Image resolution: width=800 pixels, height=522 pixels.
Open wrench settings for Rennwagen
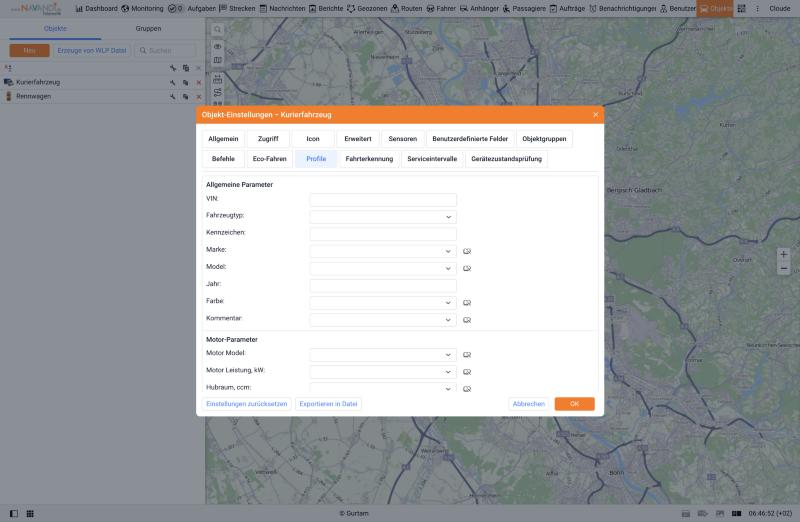[x=173, y=96]
